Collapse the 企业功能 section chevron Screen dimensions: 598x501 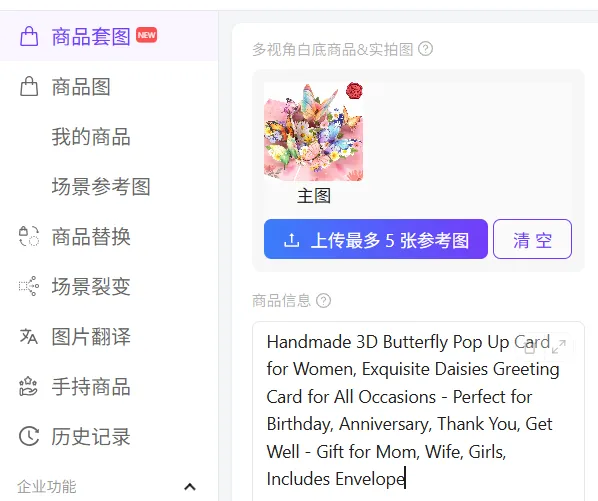[x=190, y=487]
